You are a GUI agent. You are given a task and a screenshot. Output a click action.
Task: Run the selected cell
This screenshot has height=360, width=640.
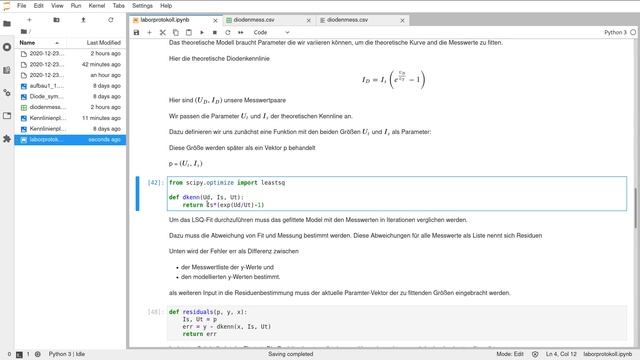click(x=202, y=32)
